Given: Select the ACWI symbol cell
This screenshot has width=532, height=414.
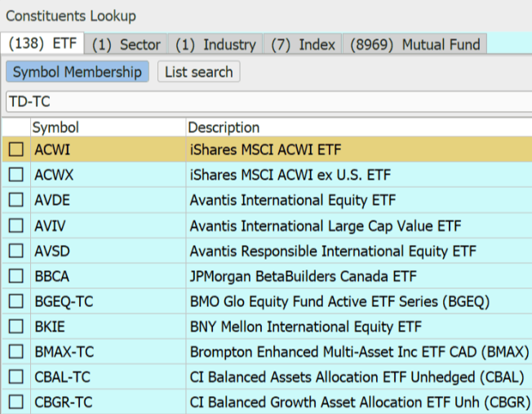Looking at the screenshot, I should pos(108,149).
